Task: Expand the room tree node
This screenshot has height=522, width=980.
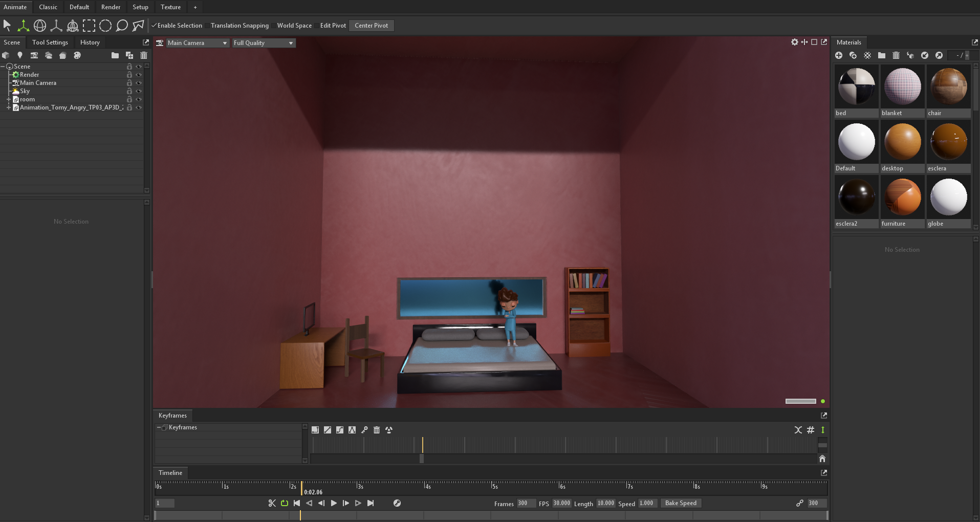Action: tap(9, 99)
